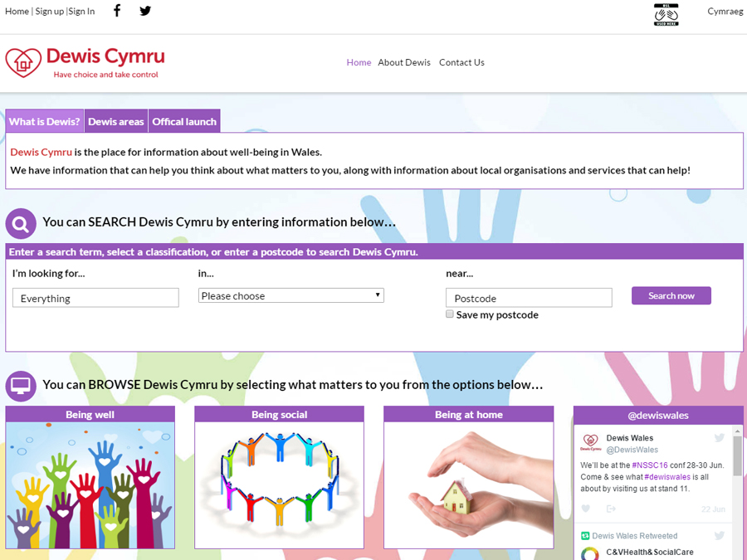Click the BSL Used Here icon
This screenshot has height=560, width=747.
(666, 14)
